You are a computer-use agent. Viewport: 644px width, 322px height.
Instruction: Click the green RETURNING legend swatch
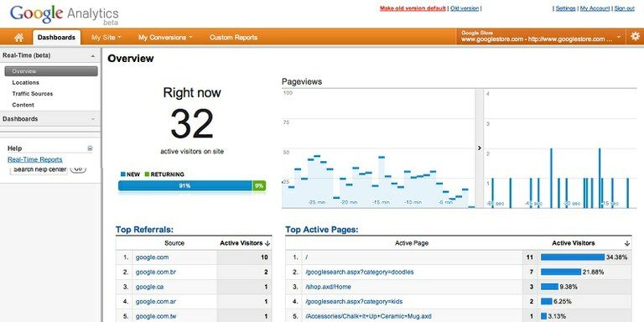pos(147,174)
